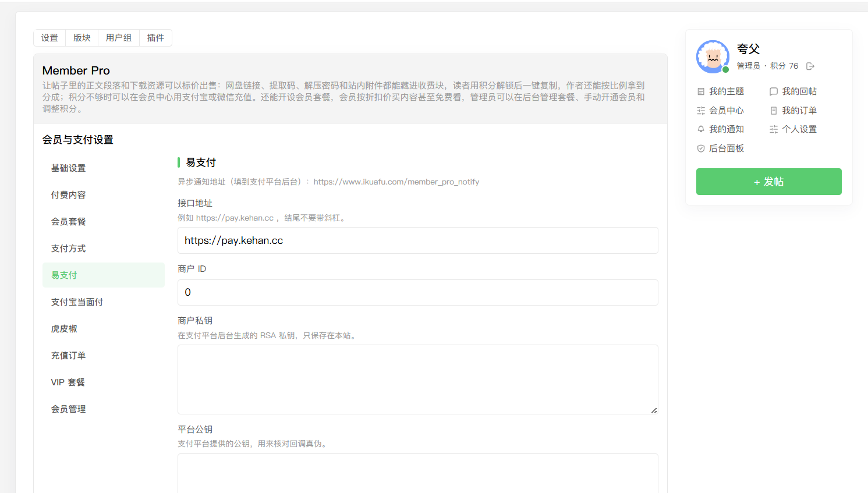Click the 我的通知 bell icon
868x493 pixels.
[701, 129]
